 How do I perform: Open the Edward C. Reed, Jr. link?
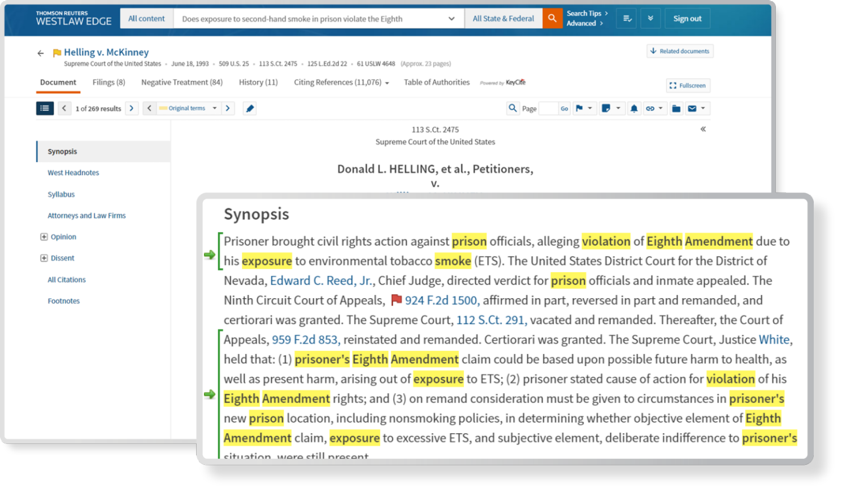(320, 281)
